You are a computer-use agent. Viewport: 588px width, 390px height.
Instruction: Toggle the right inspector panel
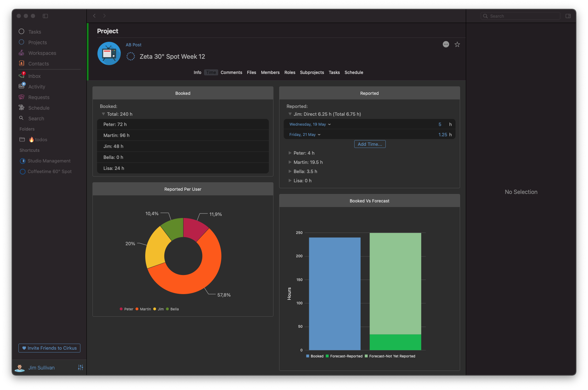coord(568,16)
